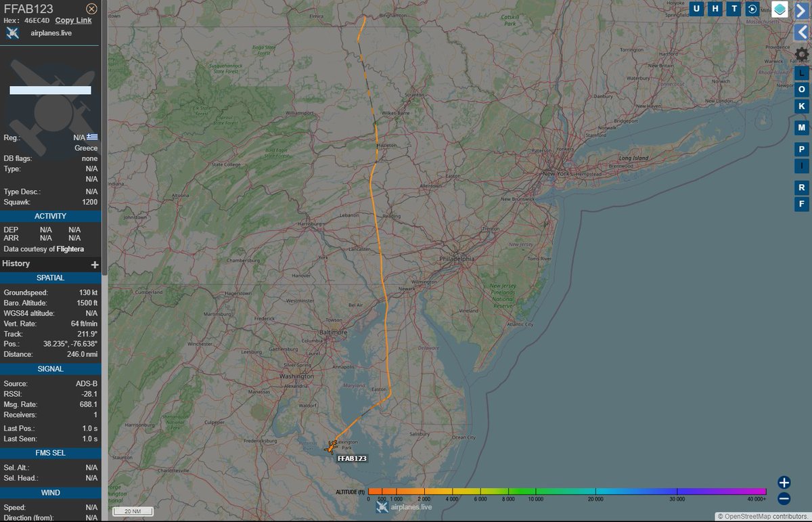Click the WGS84 altitude row label
812x522 pixels.
pyautogui.click(x=28, y=313)
